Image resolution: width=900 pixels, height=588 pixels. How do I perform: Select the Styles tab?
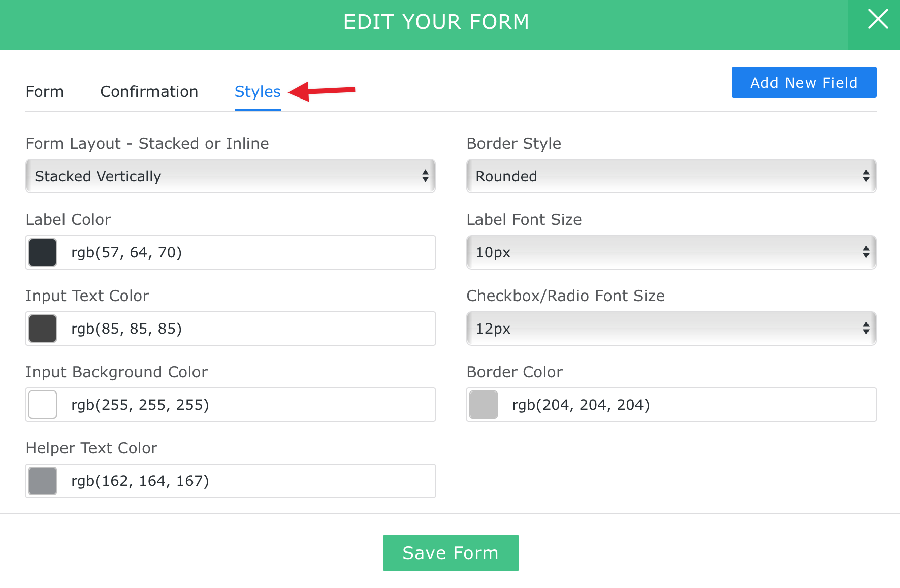click(x=258, y=92)
